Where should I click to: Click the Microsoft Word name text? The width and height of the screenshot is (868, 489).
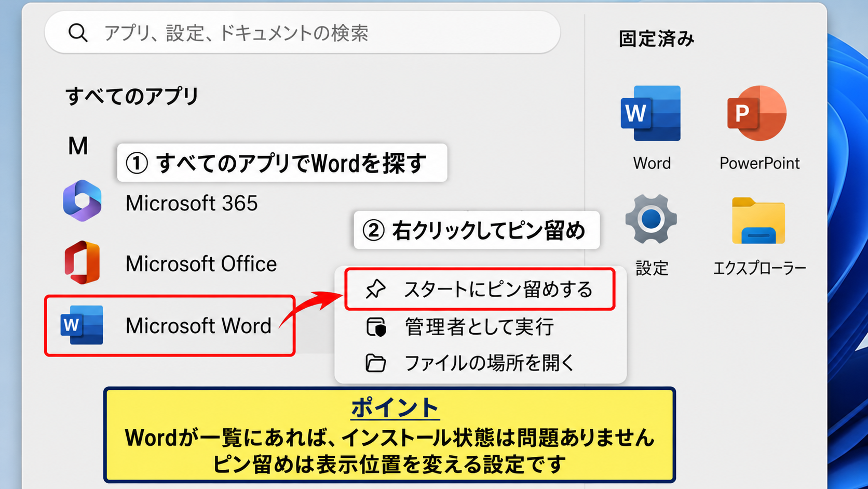(x=198, y=326)
